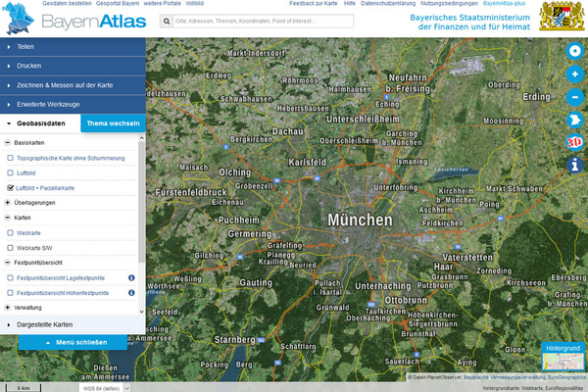Expand the Drucken section

tap(73, 66)
